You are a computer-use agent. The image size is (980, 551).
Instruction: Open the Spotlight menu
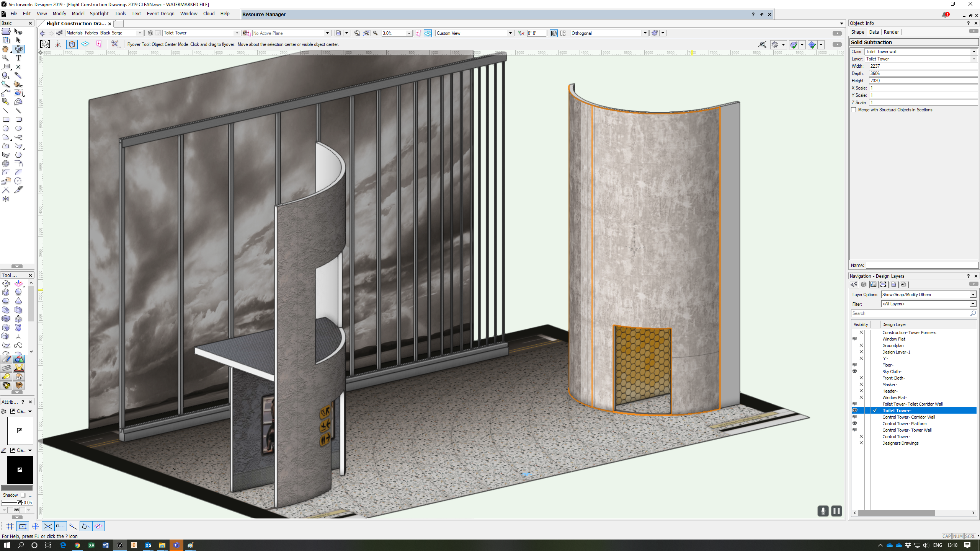tap(99, 14)
